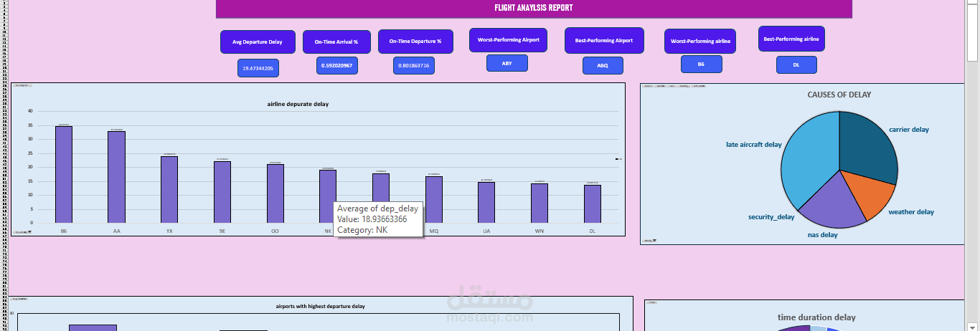980x331 pixels.
Task: Click the 'carrier delay' data label
Action: click(909, 130)
